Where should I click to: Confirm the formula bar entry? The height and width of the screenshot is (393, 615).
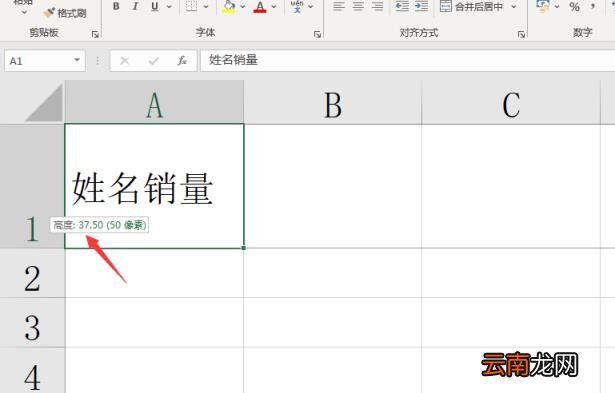[x=153, y=60]
